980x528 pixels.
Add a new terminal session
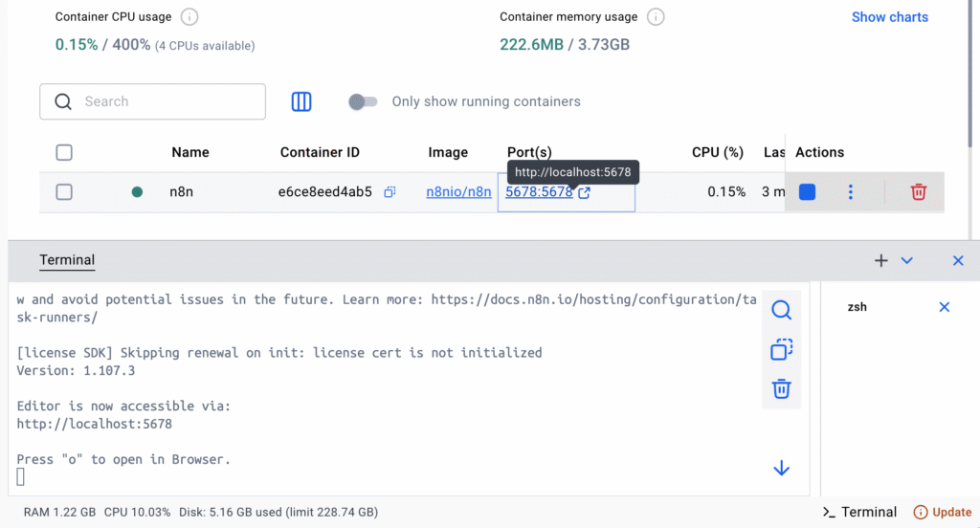(881, 260)
